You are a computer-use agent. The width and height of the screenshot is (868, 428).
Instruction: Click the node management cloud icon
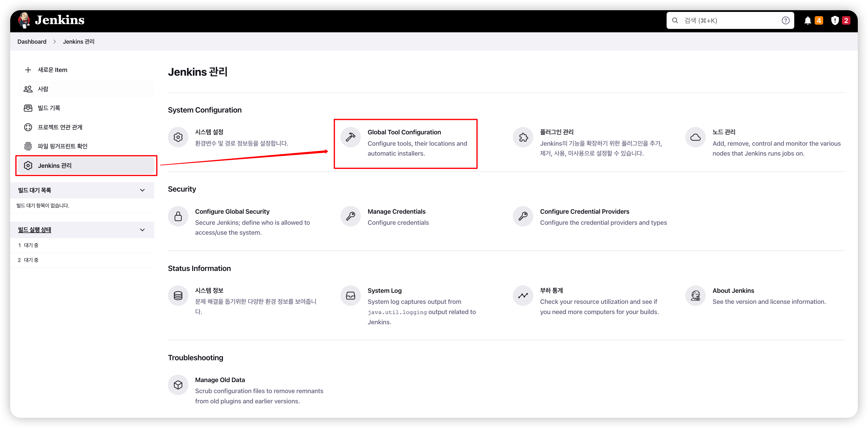(x=695, y=137)
